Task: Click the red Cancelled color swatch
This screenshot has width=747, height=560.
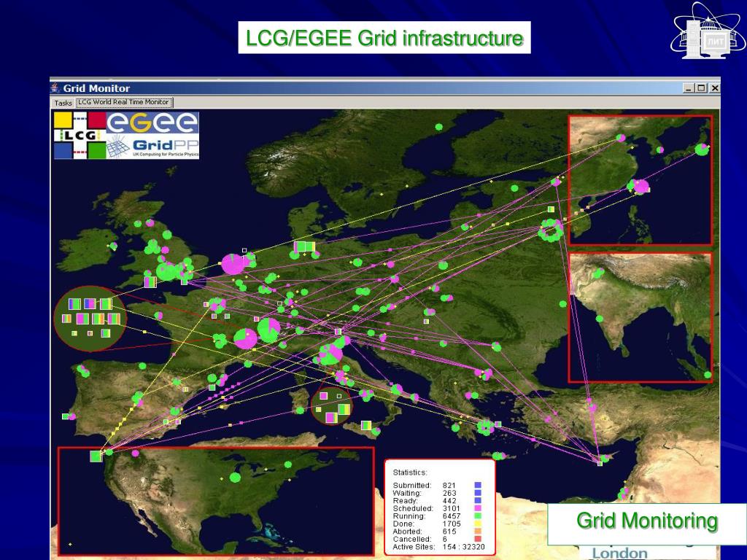Action: coord(478,539)
